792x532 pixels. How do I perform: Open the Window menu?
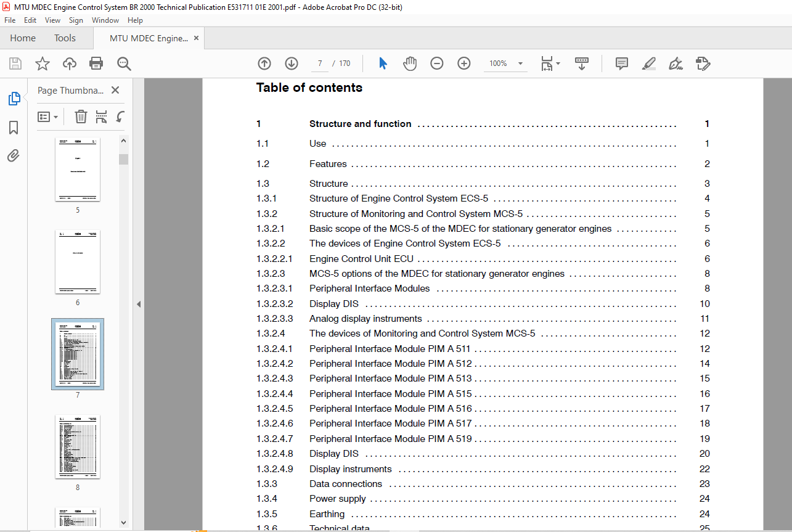click(x=105, y=20)
